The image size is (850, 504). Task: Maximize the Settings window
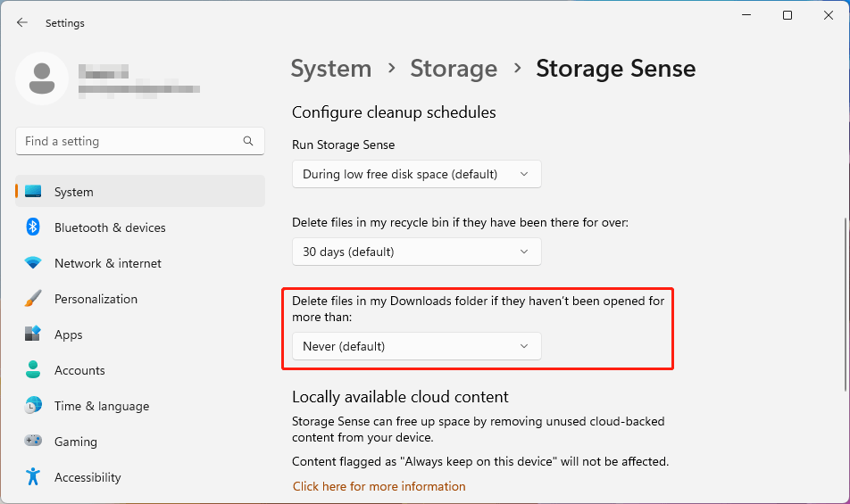click(x=787, y=15)
